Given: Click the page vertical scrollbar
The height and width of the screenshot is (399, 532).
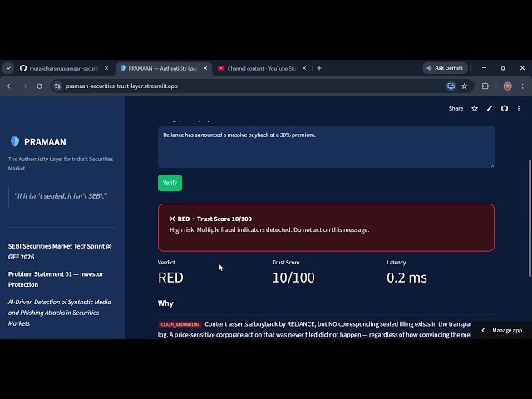Looking at the screenshot, I should coord(530,218).
